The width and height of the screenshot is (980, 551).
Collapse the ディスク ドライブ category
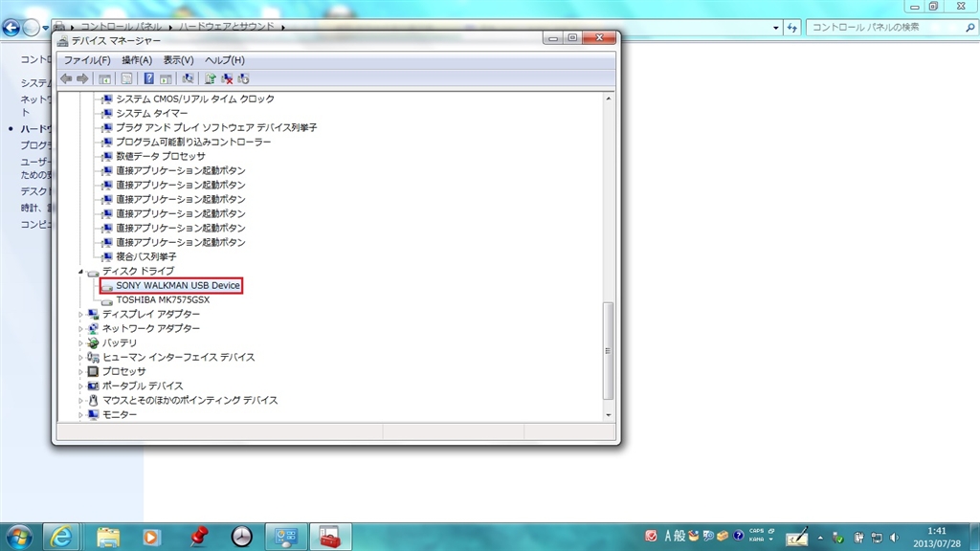(80, 272)
